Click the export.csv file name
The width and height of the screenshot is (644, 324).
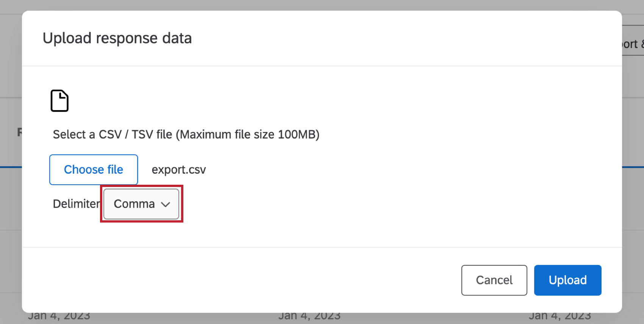178,170
